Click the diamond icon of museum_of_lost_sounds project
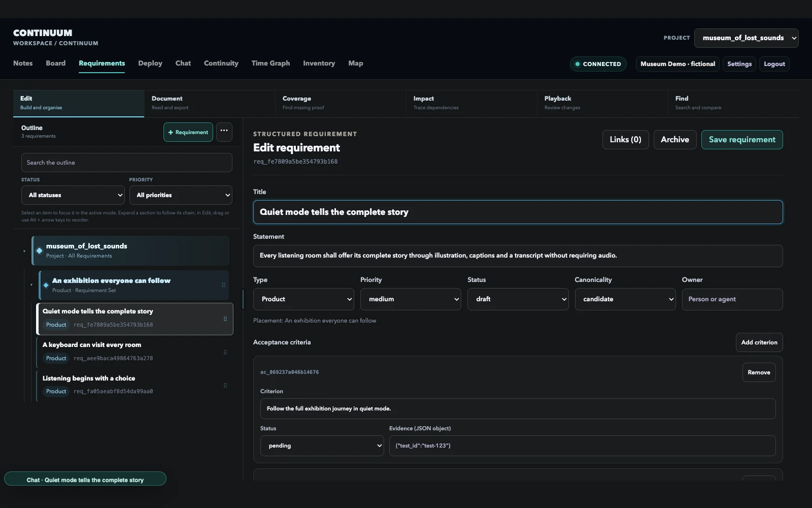Viewport: 812px width, 508px height. coord(40,250)
